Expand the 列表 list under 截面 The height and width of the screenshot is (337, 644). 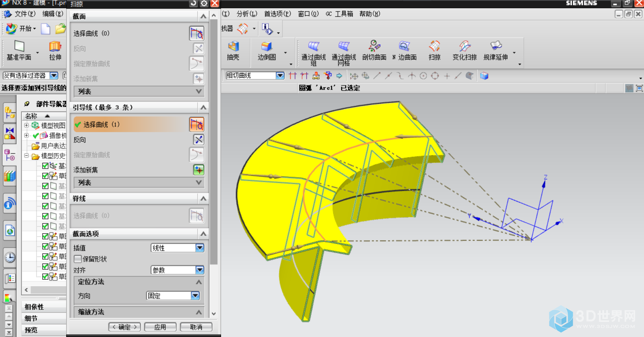tap(139, 91)
